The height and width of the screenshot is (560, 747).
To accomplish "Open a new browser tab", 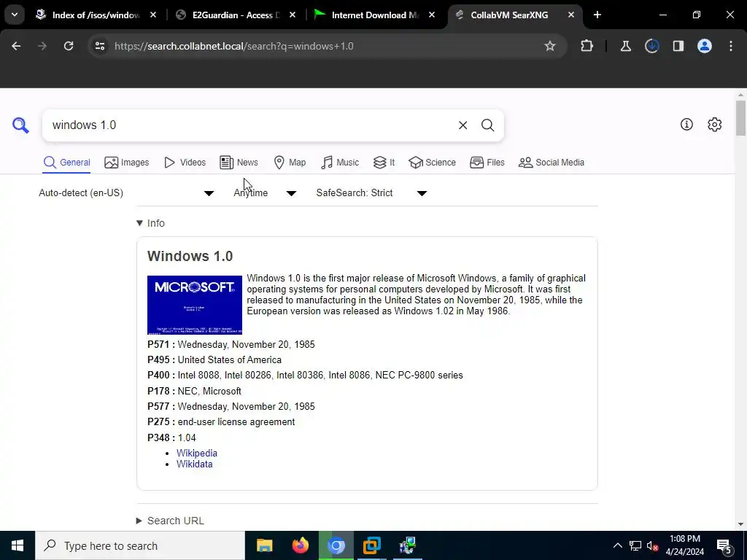I will coord(597,15).
